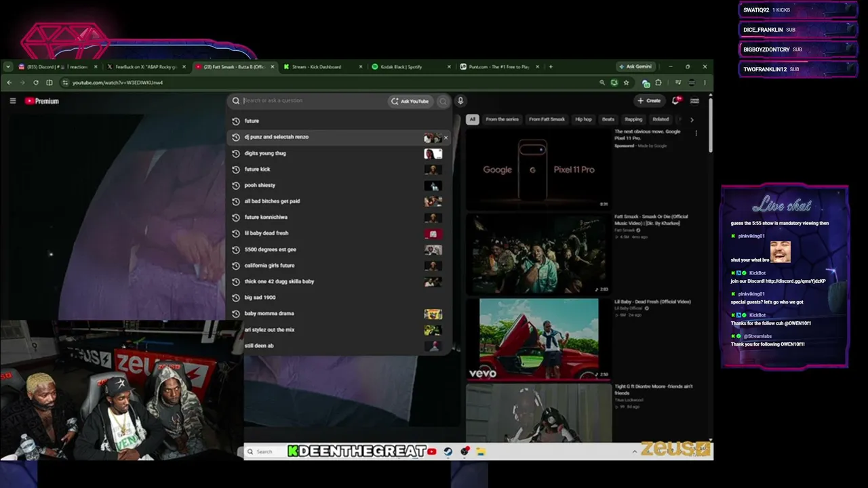Open a new Chrome tab
The image size is (868, 488).
pyautogui.click(x=551, y=66)
